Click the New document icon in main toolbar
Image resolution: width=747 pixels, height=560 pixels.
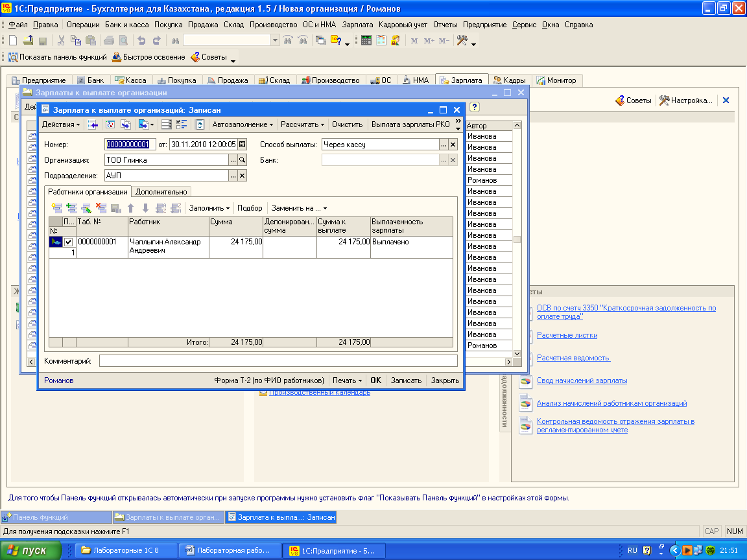(x=13, y=40)
